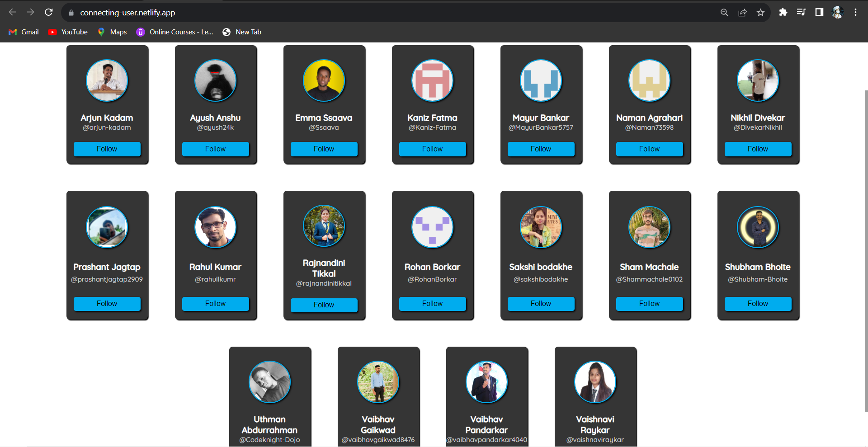Open the Online Courses bookmark dropdown
Screen dimensions: 868x447
coord(174,32)
